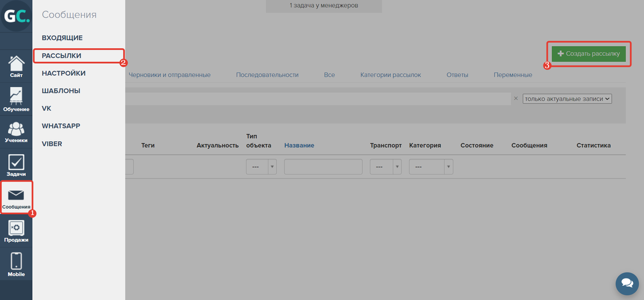Select VK in the messages menu
The image size is (644, 300).
click(46, 108)
